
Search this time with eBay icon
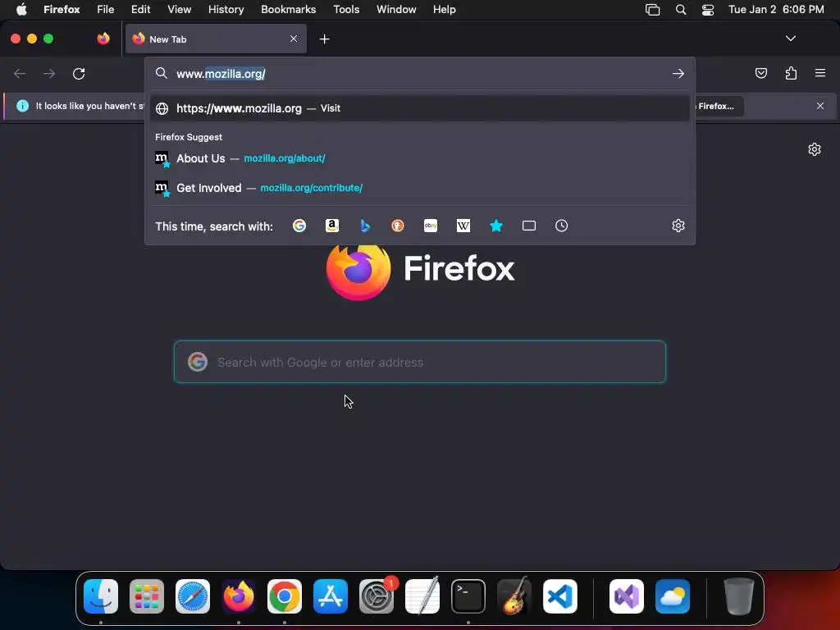point(431,226)
